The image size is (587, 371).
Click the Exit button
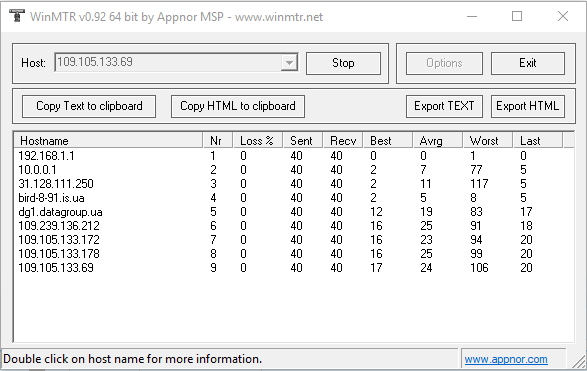528,63
